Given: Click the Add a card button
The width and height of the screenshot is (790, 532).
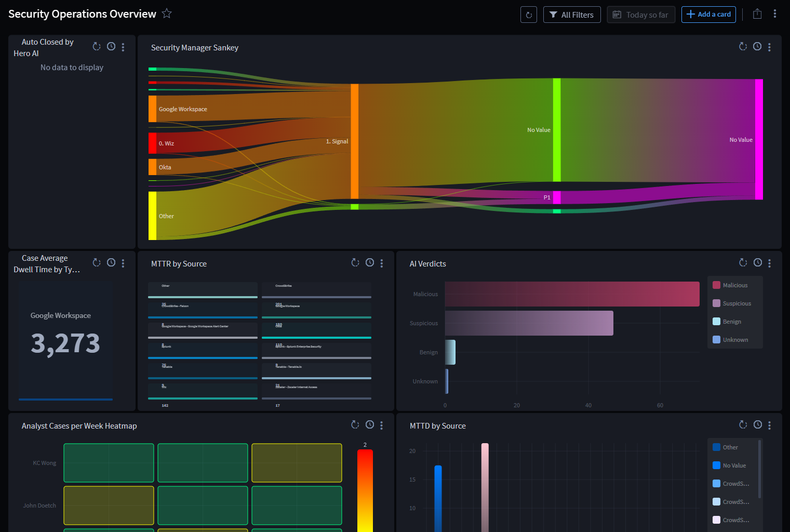Looking at the screenshot, I should (x=708, y=15).
